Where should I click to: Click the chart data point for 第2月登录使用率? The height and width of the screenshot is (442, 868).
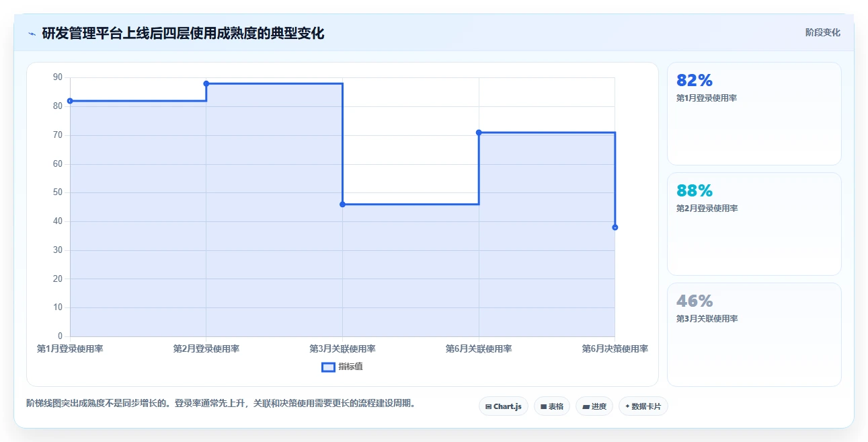click(206, 83)
